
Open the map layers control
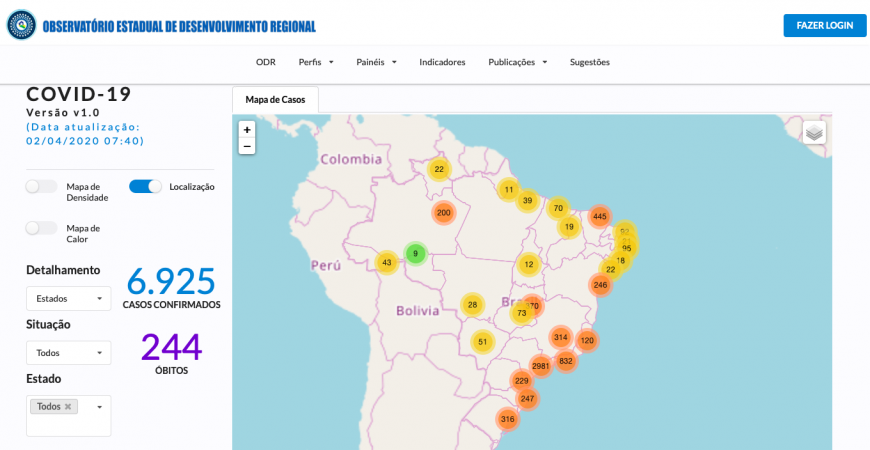click(814, 133)
